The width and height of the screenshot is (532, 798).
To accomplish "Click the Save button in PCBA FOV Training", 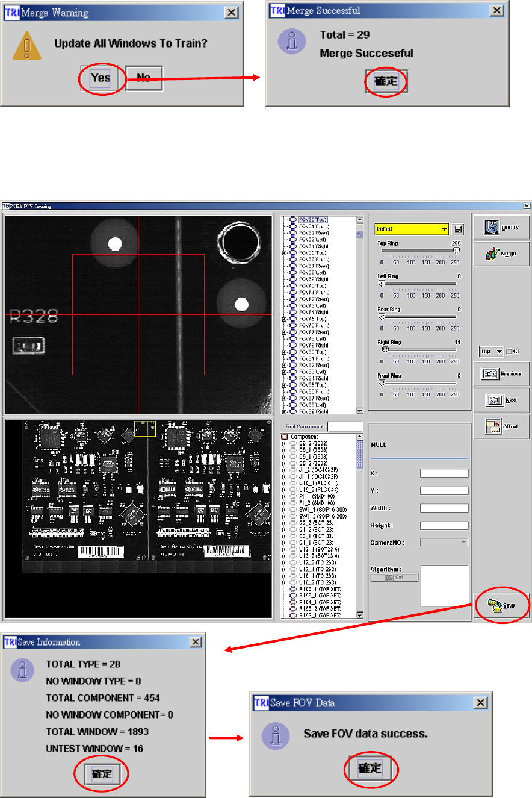I will click(502, 605).
